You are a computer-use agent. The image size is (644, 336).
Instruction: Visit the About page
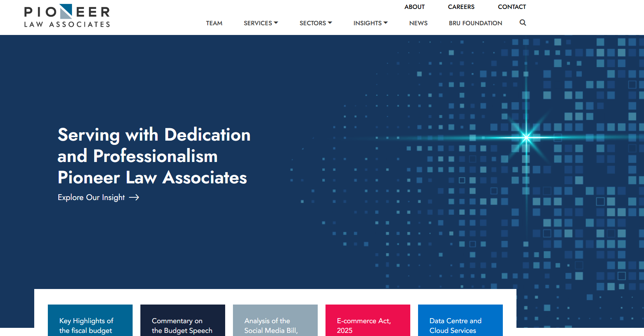pos(415,7)
